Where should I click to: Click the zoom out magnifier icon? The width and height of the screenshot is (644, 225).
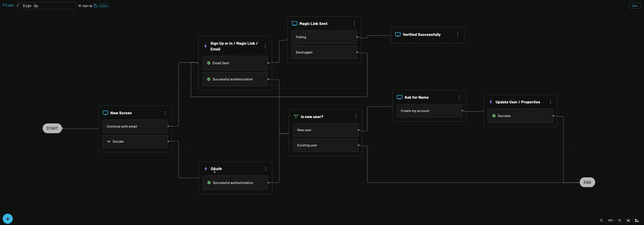(601, 220)
